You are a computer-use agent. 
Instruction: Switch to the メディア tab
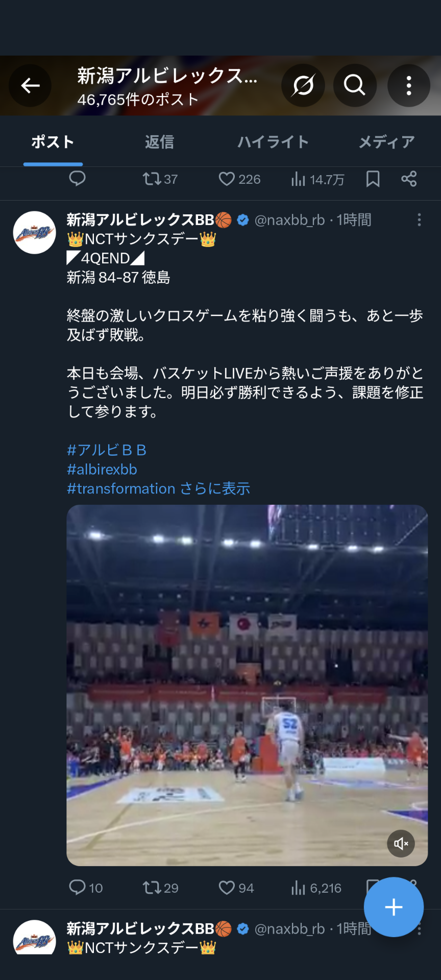point(386,142)
